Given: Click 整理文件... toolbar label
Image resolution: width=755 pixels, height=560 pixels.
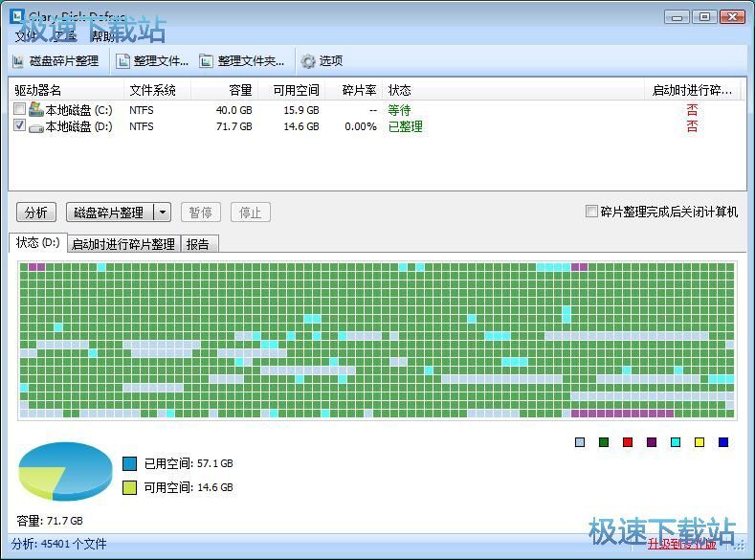Looking at the screenshot, I should pyautogui.click(x=162, y=61).
